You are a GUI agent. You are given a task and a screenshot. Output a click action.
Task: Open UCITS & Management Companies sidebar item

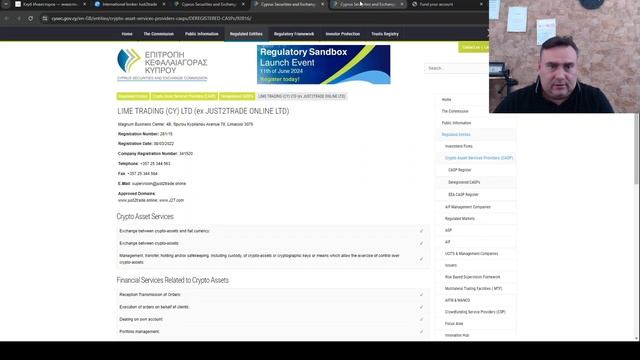coord(471,253)
